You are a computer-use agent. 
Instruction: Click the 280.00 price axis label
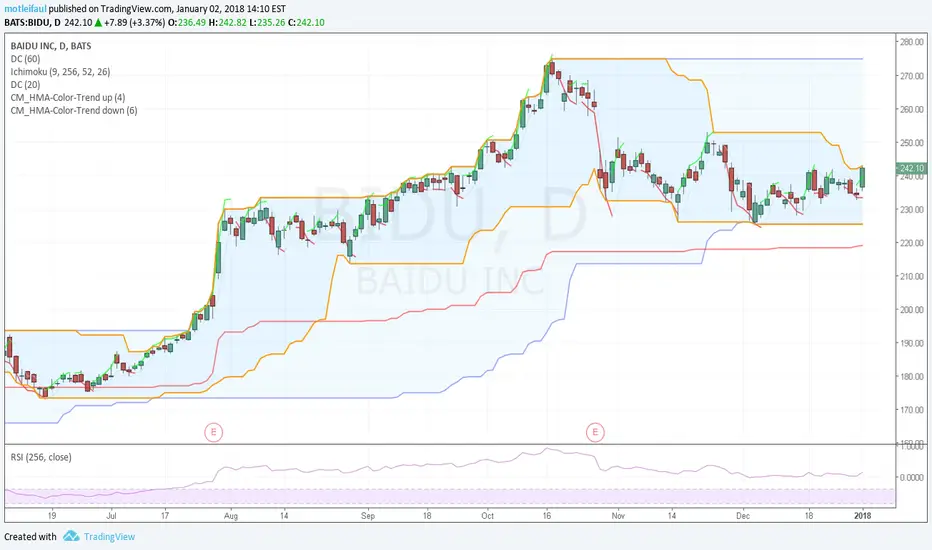click(912, 42)
